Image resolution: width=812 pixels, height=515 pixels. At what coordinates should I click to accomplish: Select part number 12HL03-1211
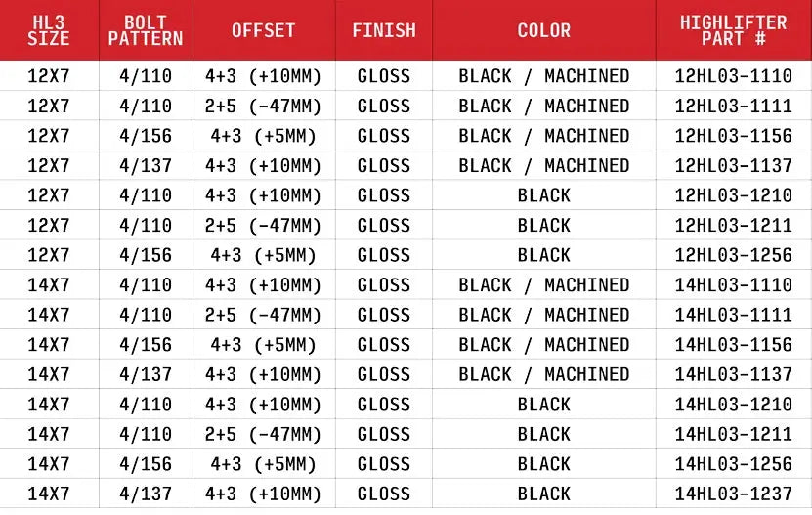click(x=734, y=226)
